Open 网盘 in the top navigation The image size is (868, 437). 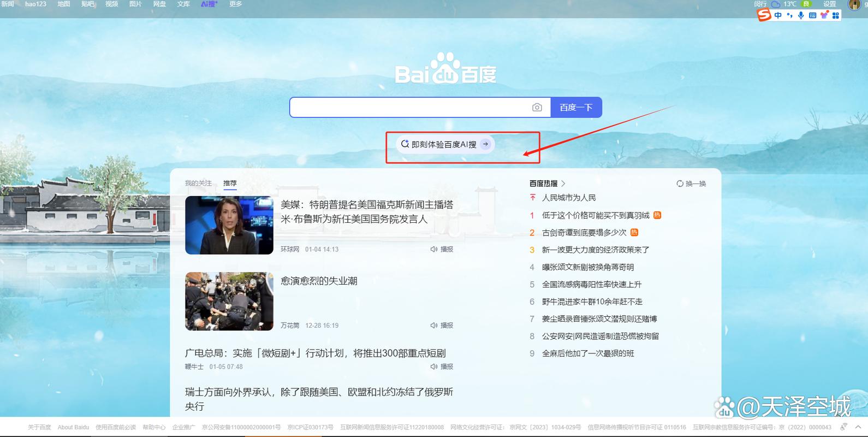click(159, 4)
